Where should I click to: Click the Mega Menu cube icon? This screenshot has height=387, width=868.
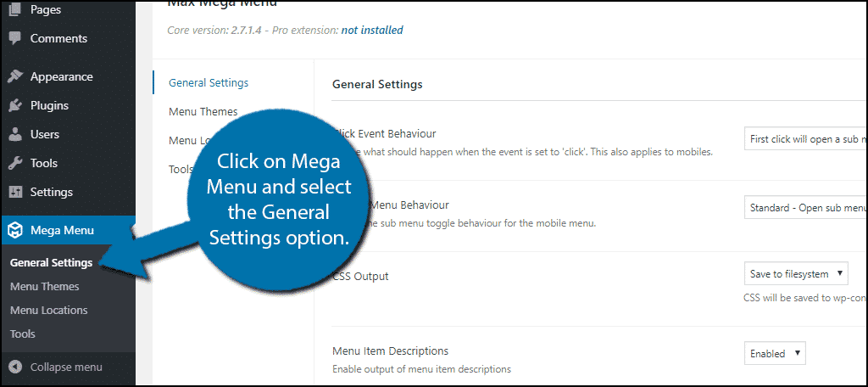[x=15, y=229]
